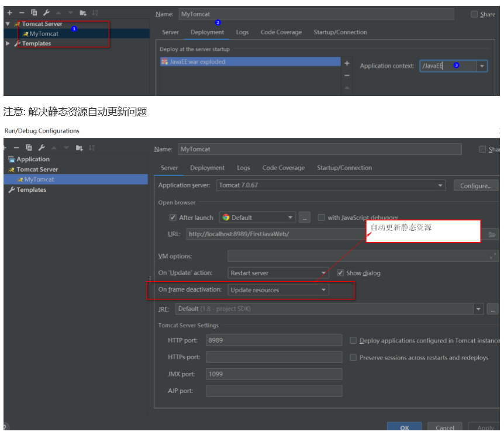Click the sort configurations icon in top dialog toolbar
The image size is (504, 435).
click(95, 13)
